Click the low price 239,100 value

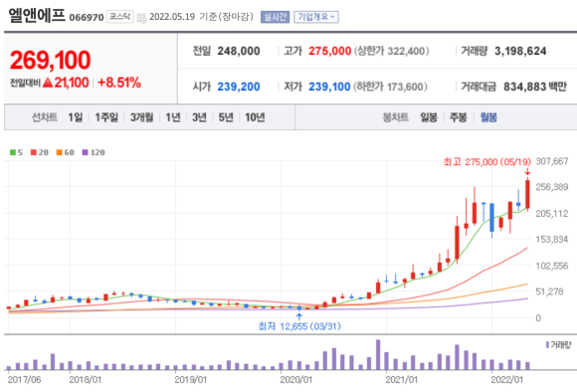(329, 87)
